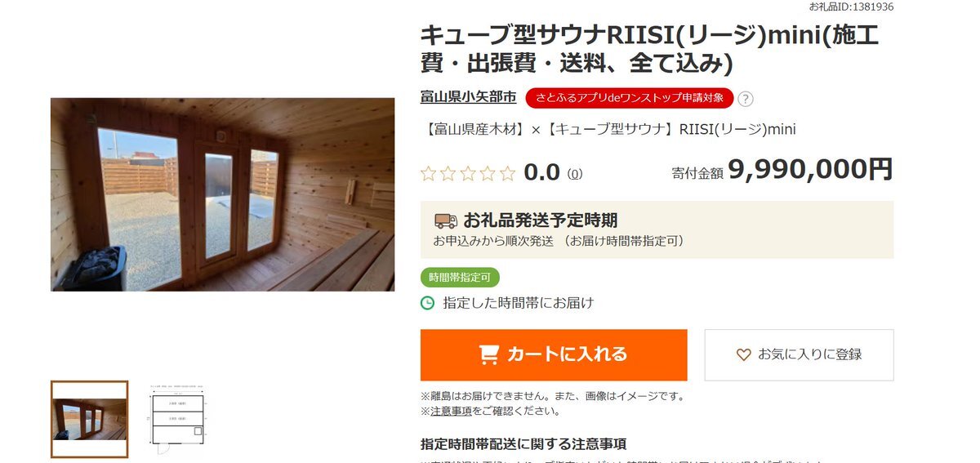The width and height of the screenshot is (980, 463).
Task: Click the さとふるアプリdeワンストップ申請対象 badge
Action: pyautogui.click(x=630, y=98)
